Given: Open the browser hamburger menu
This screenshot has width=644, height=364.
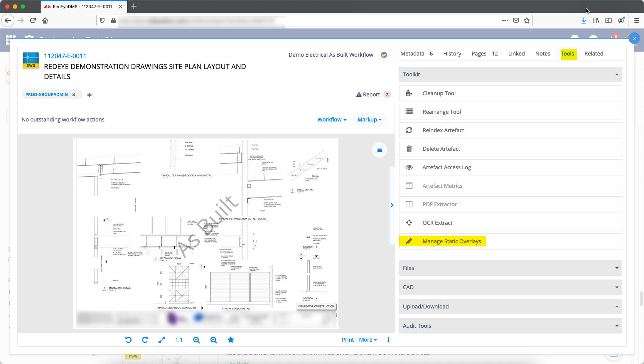Looking at the screenshot, I should point(637,20).
